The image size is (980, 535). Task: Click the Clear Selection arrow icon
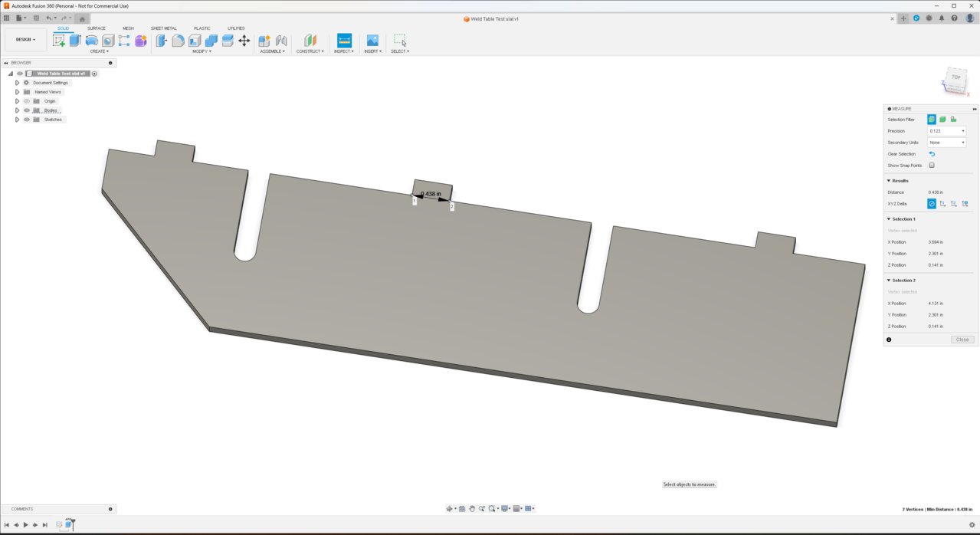[932, 154]
